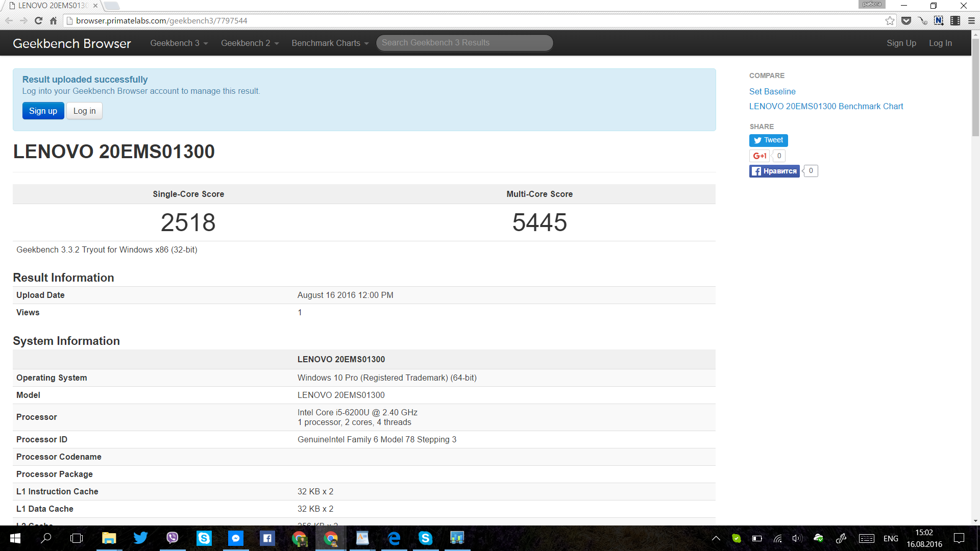Open the Geekbench app taskbar icon

[457, 538]
